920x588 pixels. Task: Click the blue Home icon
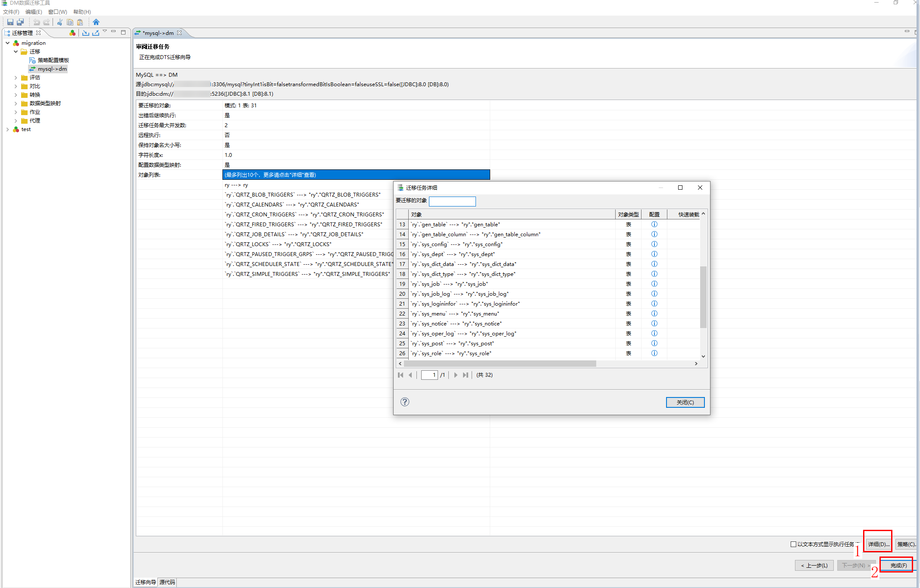96,22
